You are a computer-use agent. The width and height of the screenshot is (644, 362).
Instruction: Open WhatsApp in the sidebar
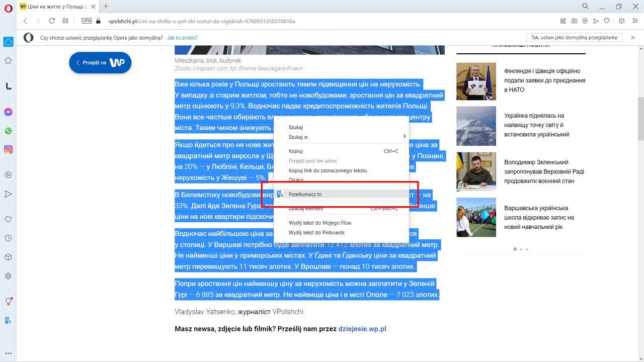[8, 131]
